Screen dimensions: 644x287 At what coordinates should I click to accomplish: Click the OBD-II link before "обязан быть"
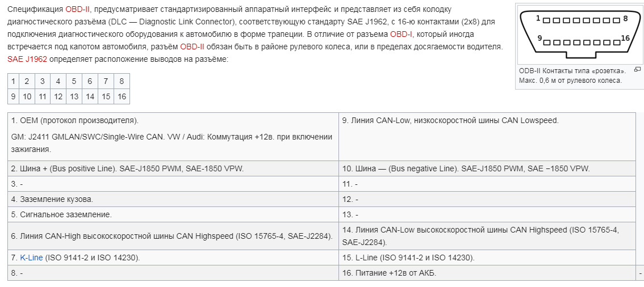pyautogui.click(x=192, y=47)
